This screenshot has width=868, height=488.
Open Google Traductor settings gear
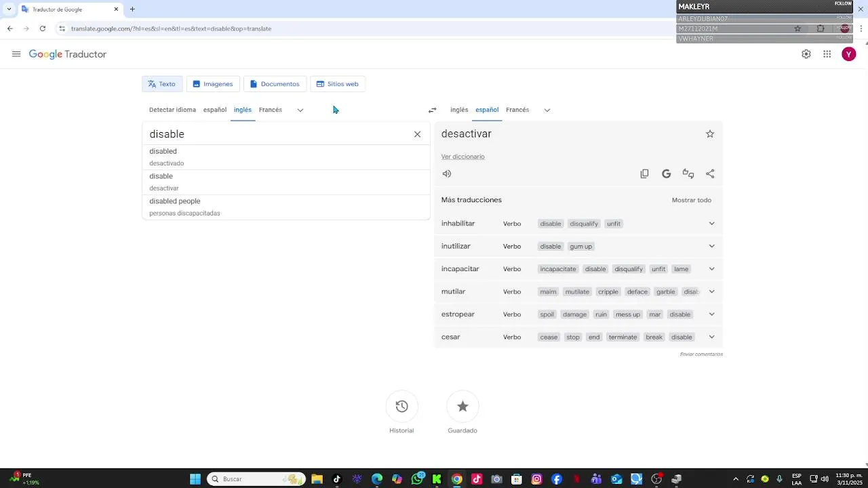(x=806, y=54)
